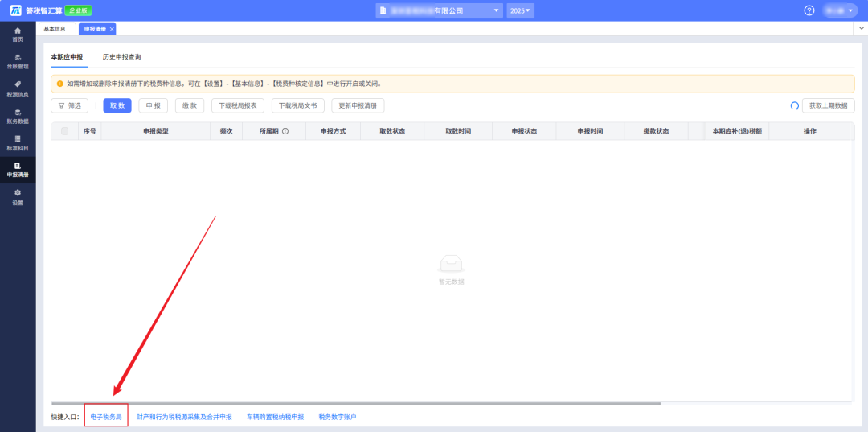The height and width of the screenshot is (432, 868).
Task: Open 财产和行为税税源采集及合并申报 link
Action: pyautogui.click(x=184, y=417)
